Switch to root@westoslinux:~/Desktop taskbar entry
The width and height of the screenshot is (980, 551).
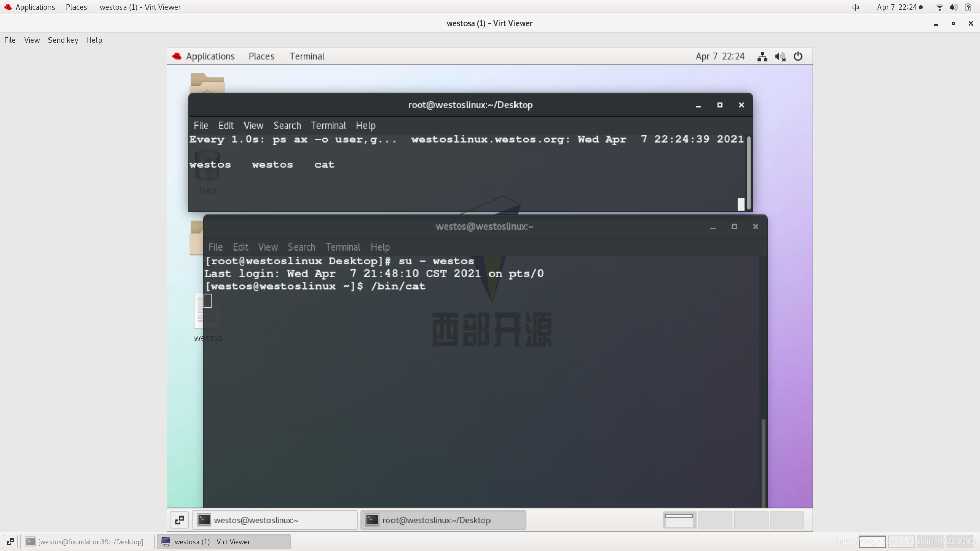[x=443, y=520]
